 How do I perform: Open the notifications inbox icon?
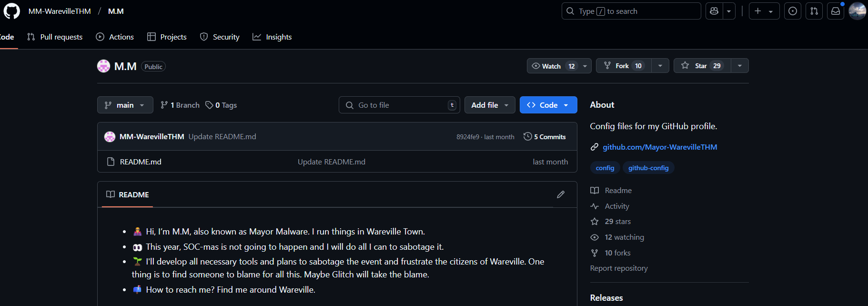point(836,11)
